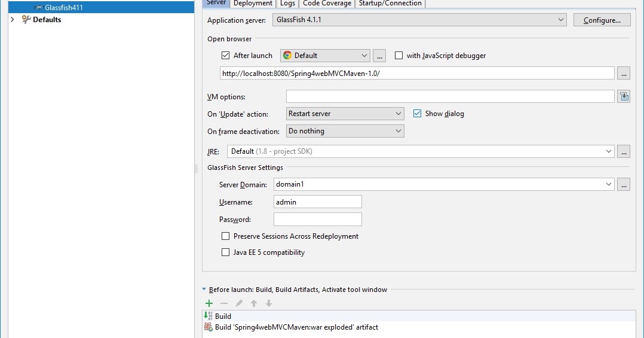Open the JRE dropdown
Screen dimensions: 644x338
[421, 151]
